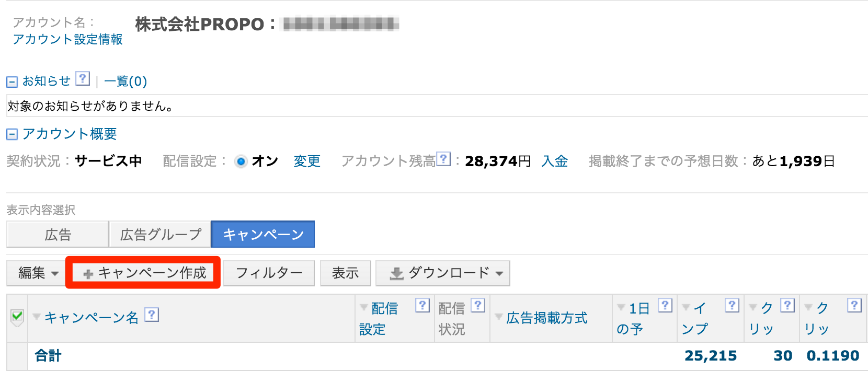Click the ダウンロード download arrow icon
Screen dimensions: 868x371
pyautogui.click(x=397, y=273)
